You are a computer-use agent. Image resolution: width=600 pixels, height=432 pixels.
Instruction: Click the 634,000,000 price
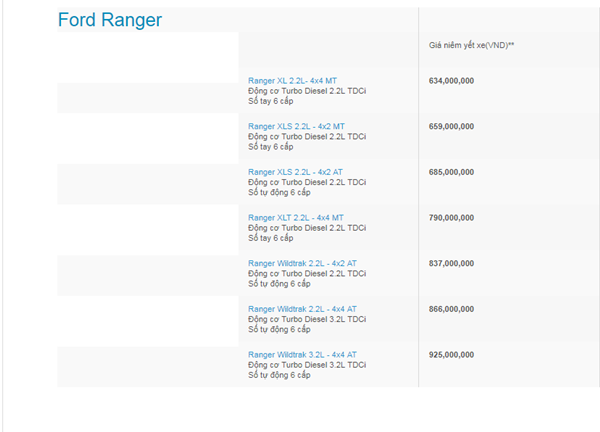click(451, 80)
